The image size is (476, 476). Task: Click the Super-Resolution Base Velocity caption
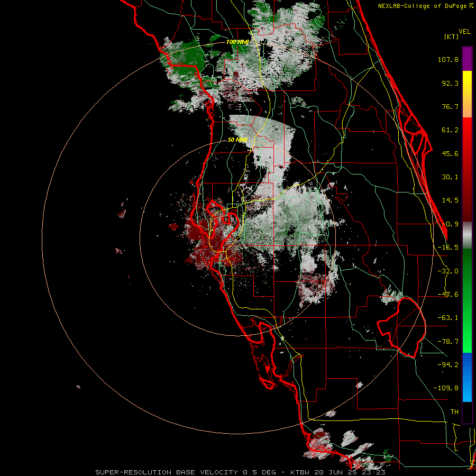click(240, 472)
